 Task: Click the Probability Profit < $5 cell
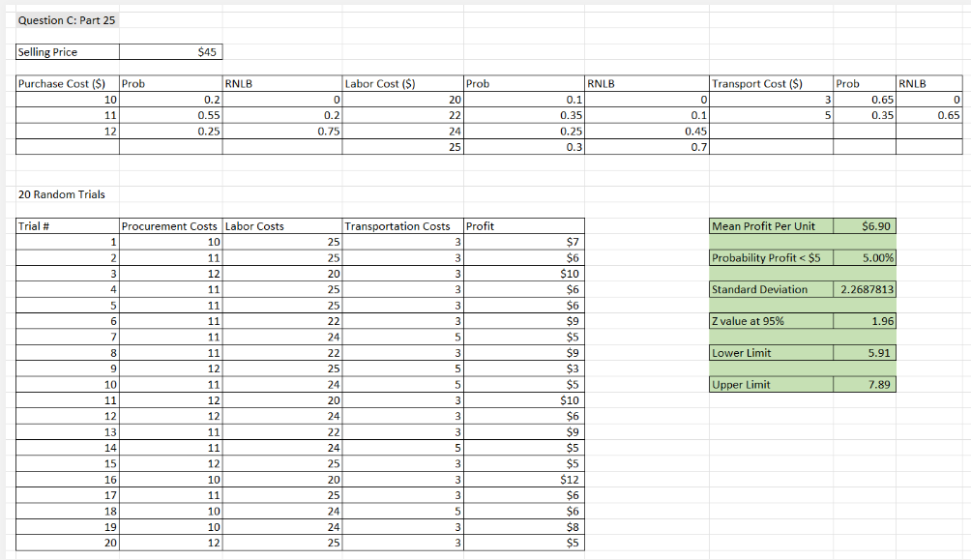[x=773, y=257]
